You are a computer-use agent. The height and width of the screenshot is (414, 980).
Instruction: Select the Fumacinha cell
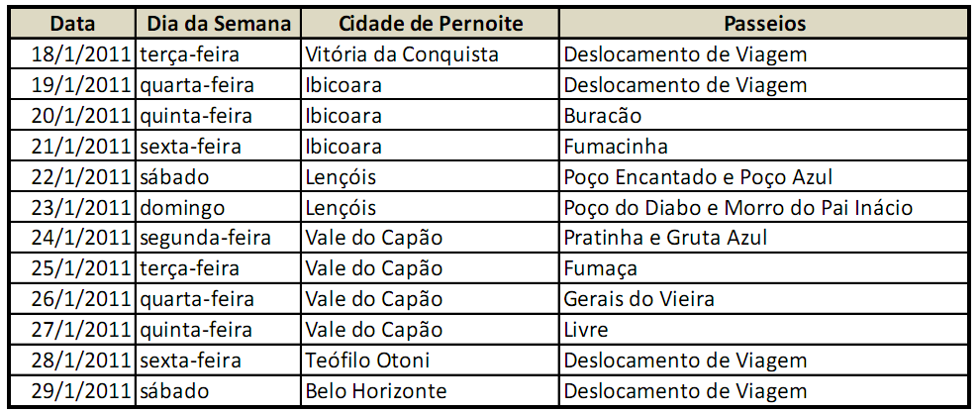tap(615, 147)
